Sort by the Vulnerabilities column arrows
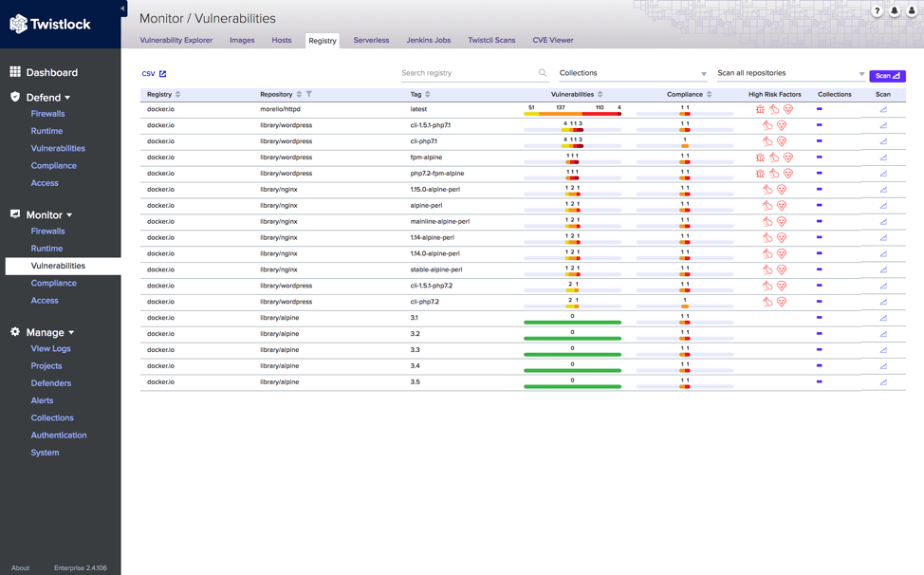924x575 pixels. (601, 94)
